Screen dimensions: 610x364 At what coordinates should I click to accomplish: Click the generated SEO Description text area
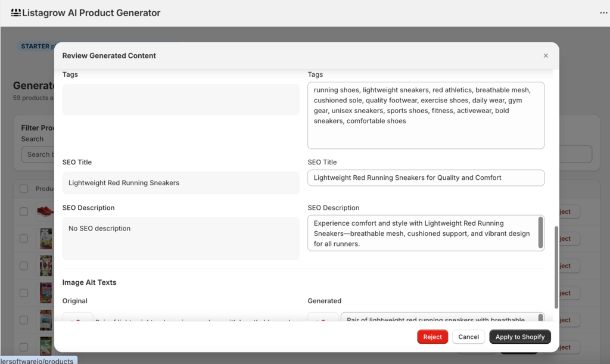(422, 233)
